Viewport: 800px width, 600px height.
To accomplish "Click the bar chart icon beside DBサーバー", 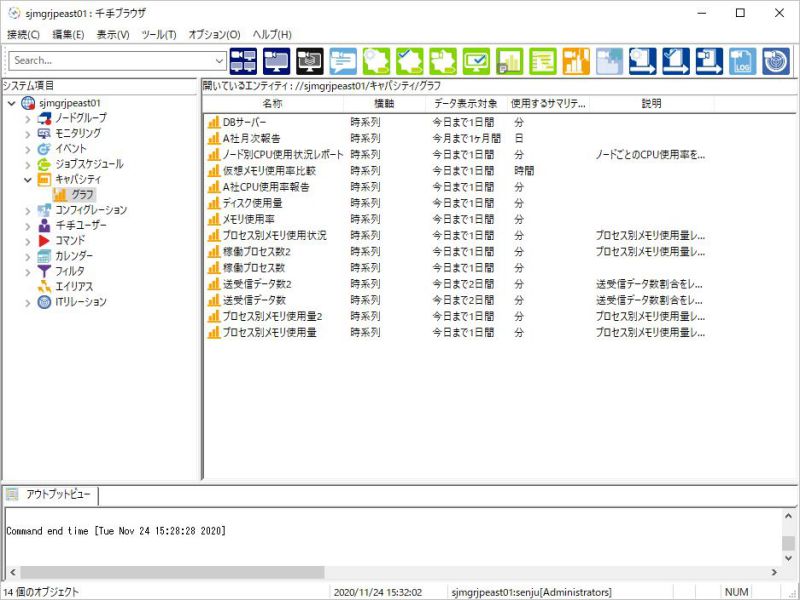I will coord(213,122).
